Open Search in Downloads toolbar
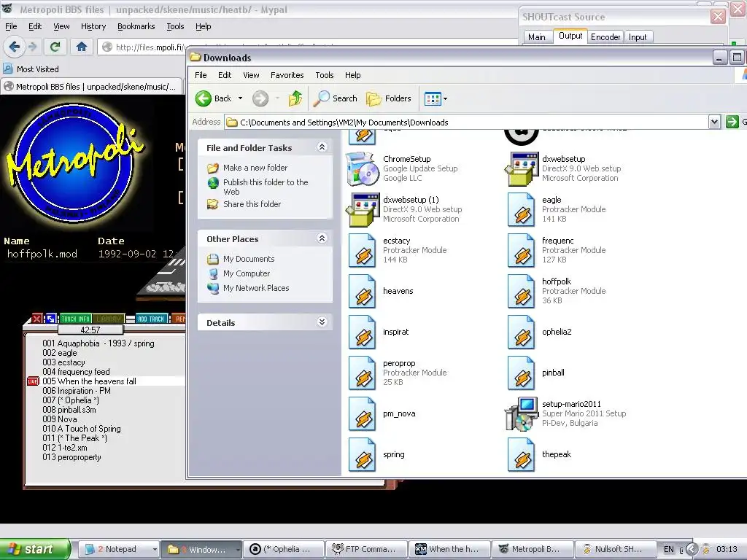This screenshot has width=747, height=560. pos(336,98)
